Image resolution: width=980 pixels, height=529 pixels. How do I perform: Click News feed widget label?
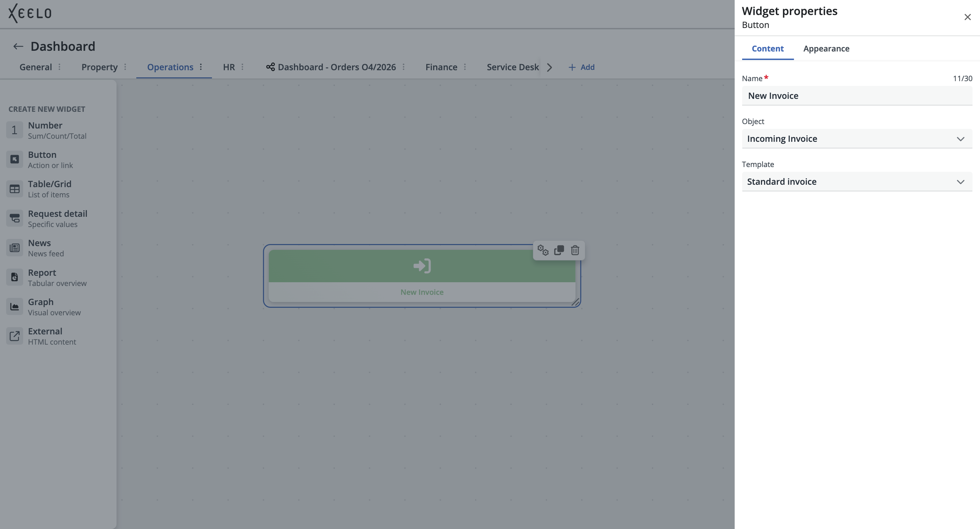click(46, 248)
